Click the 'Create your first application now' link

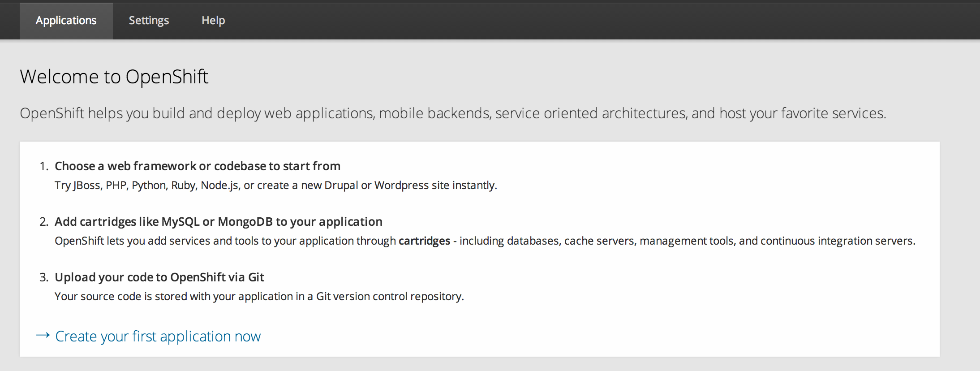click(x=158, y=336)
